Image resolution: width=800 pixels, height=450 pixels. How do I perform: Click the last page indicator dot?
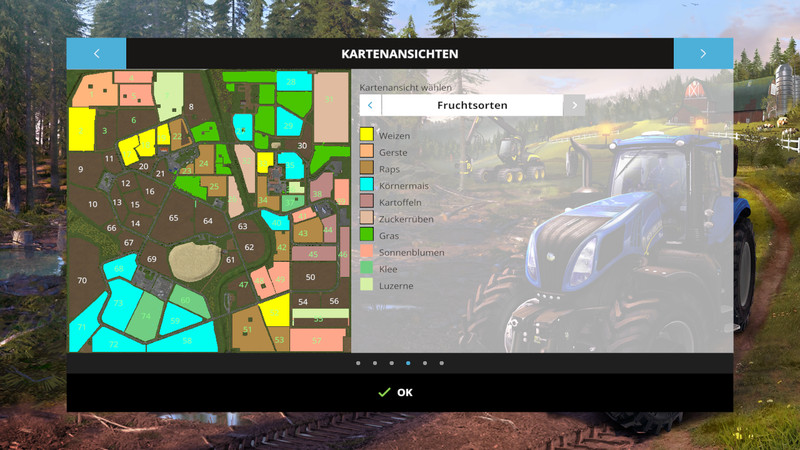pos(442,363)
